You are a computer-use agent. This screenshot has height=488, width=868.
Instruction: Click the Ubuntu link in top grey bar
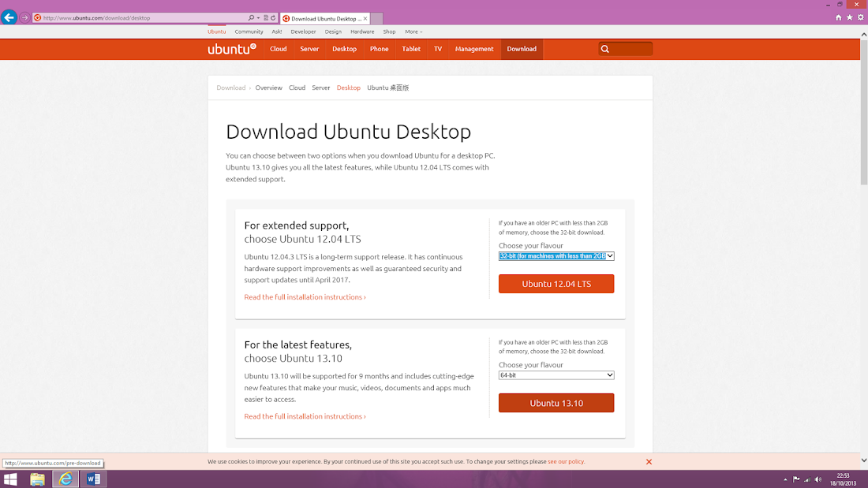click(x=216, y=32)
